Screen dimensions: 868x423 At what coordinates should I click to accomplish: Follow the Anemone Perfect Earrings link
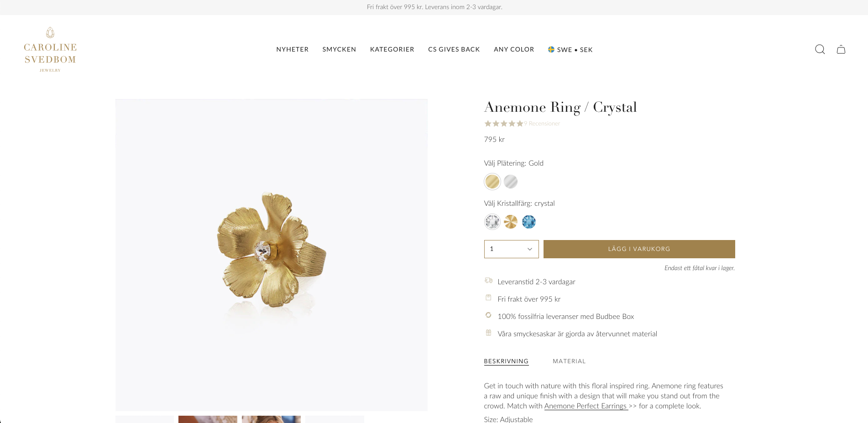(x=586, y=406)
